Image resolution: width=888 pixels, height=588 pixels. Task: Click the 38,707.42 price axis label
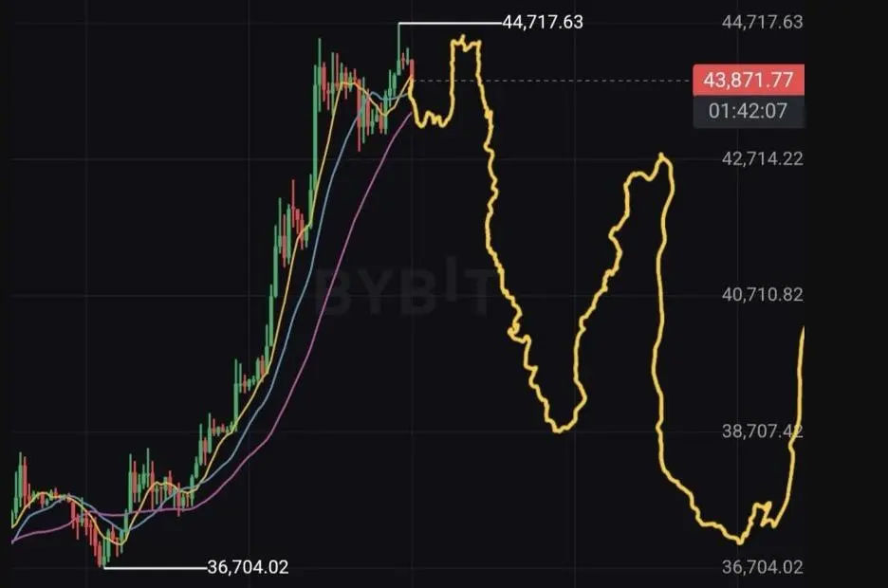pos(762,432)
